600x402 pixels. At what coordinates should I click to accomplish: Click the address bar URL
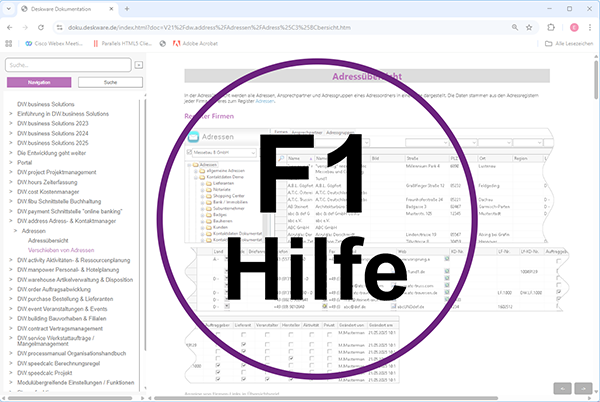pos(209,28)
